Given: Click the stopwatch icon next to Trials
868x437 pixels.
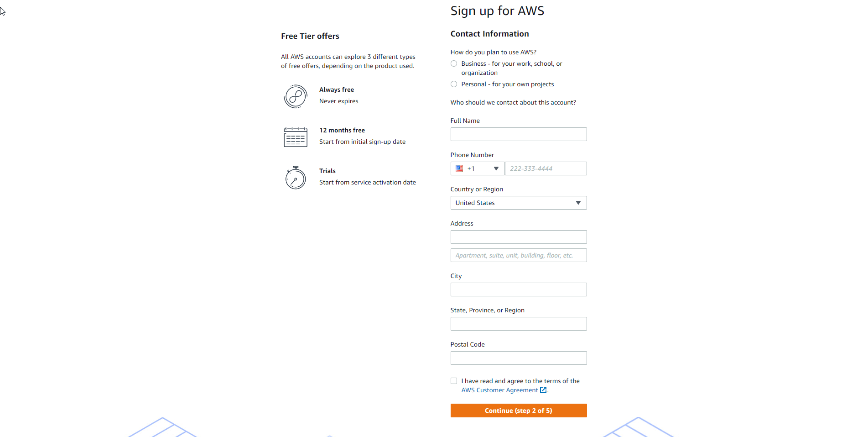Looking at the screenshot, I should [295, 177].
